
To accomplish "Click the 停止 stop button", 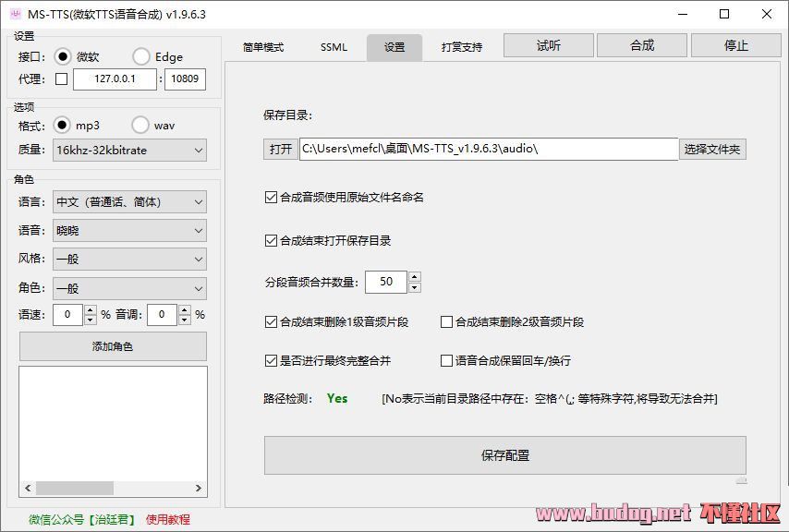I will tap(736, 46).
